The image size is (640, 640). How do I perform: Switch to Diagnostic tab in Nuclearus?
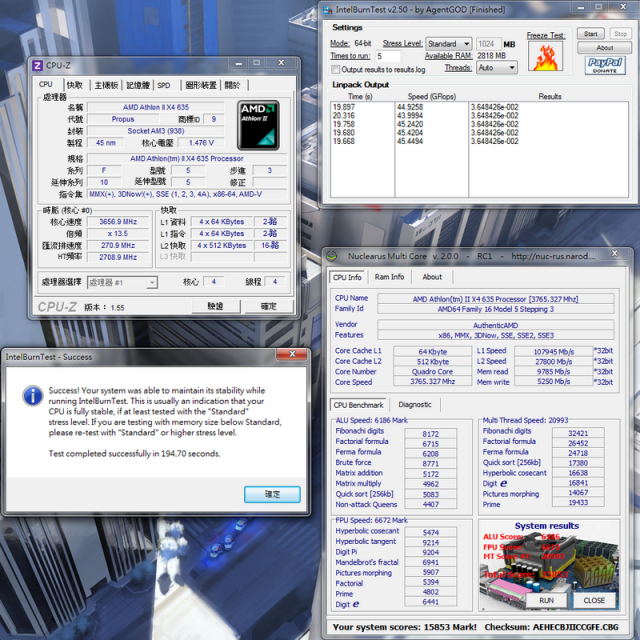pyautogui.click(x=415, y=404)
